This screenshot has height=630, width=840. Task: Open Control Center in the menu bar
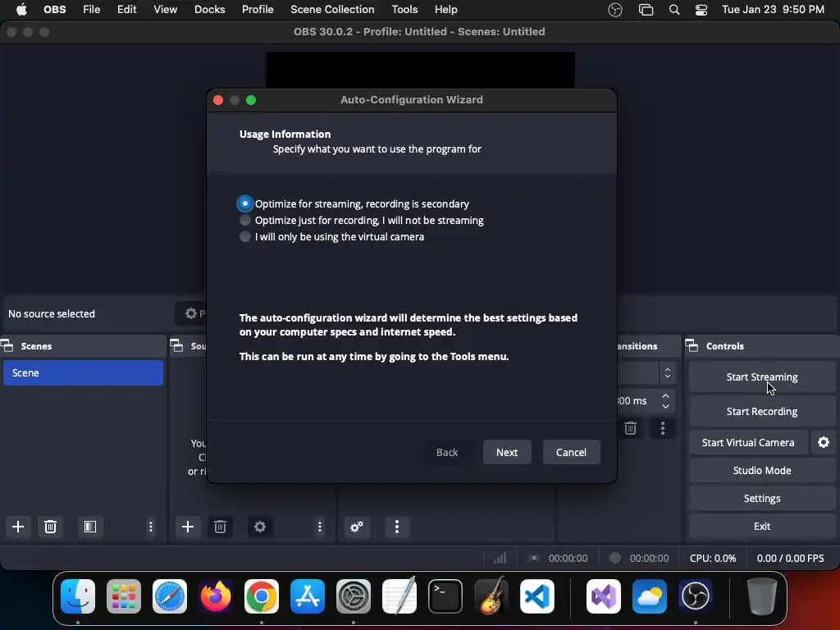click(x=701, y=10)
